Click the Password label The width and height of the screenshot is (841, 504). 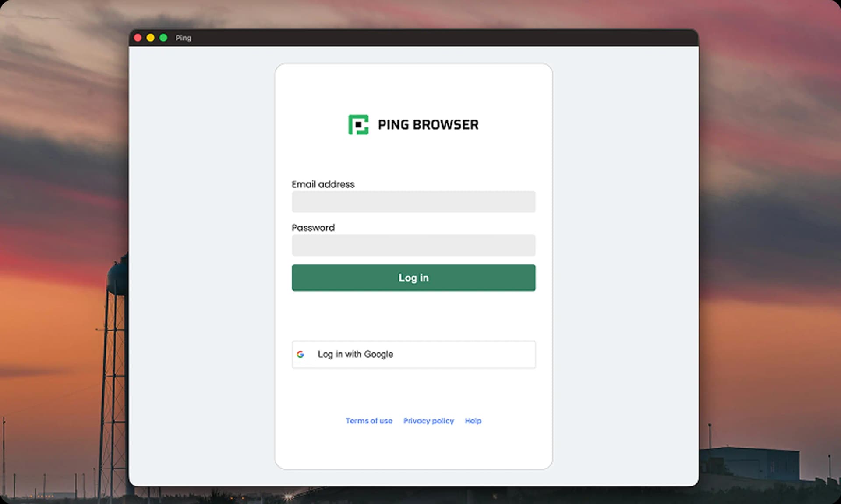pyautogui.click(x=313, y=227)
